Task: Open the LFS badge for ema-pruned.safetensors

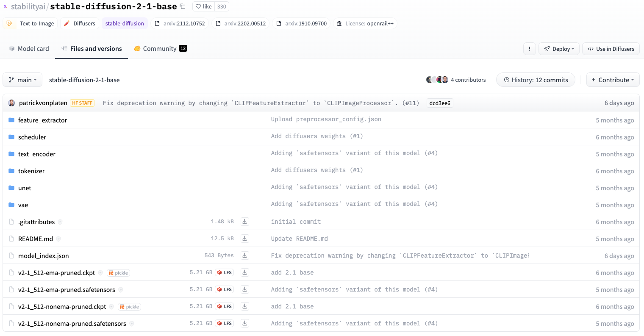Action: (225, 289)
